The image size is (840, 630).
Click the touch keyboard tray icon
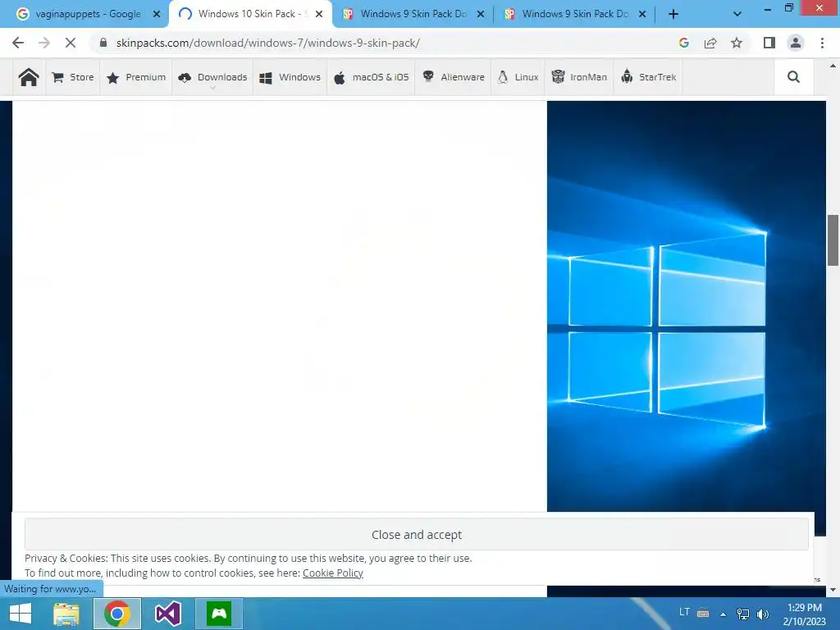[x=703, y=613]
